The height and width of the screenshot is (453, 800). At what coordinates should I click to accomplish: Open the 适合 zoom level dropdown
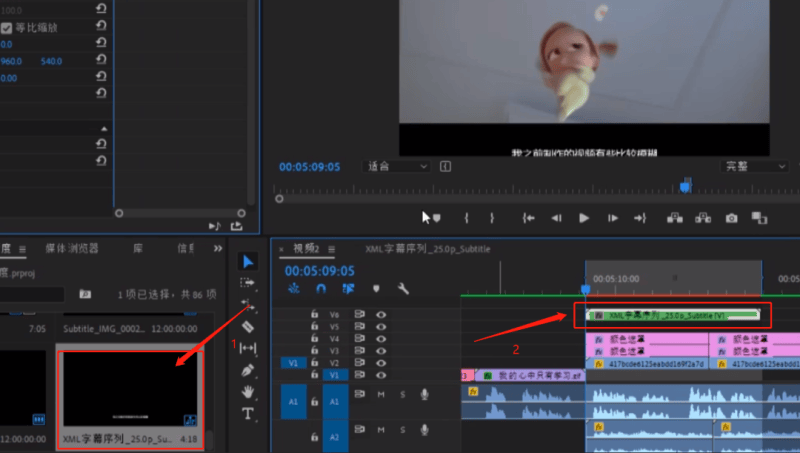click(397, 166)
